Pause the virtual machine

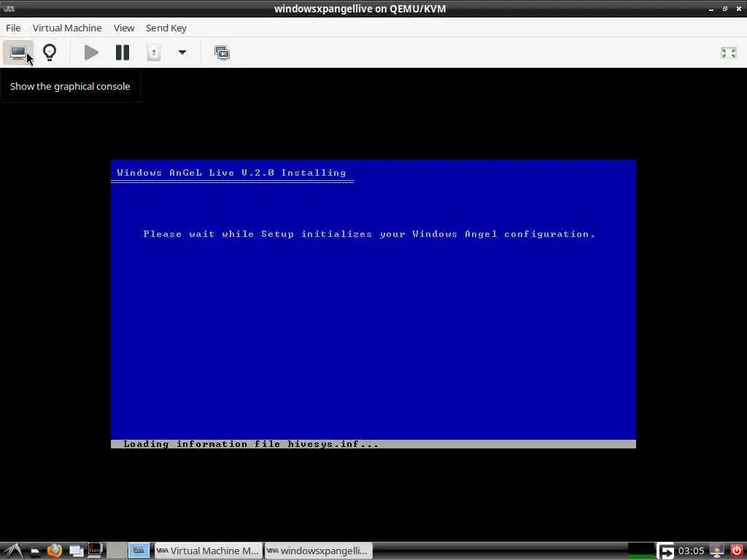123,52
